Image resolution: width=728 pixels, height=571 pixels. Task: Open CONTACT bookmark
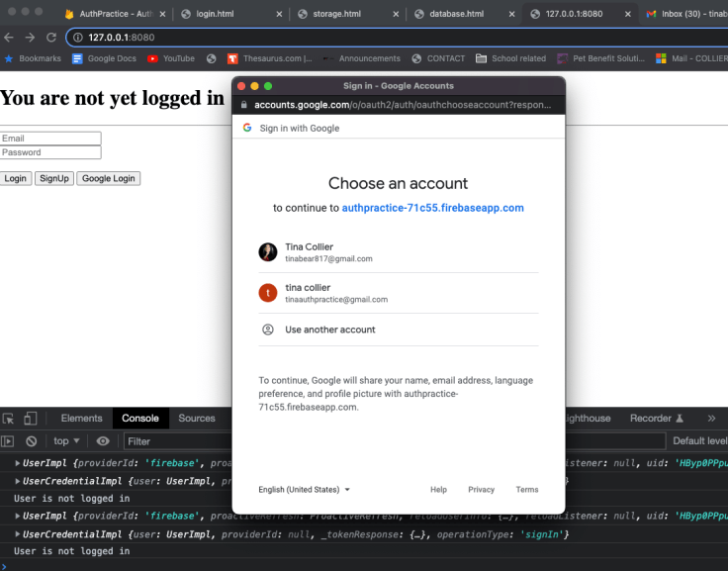point(438,58)
